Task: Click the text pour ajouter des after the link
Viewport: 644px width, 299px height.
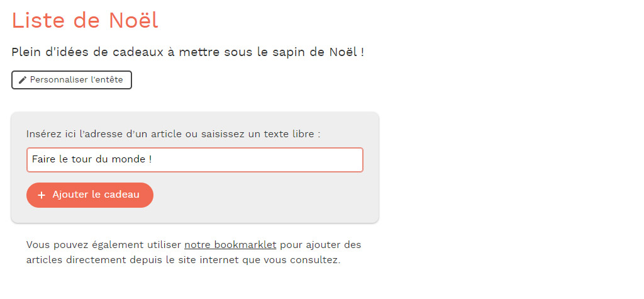Action: pos(320,245)
